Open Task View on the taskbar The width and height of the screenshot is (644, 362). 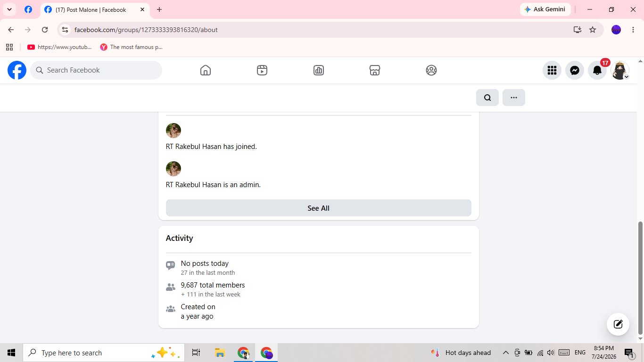coord(196,353)
